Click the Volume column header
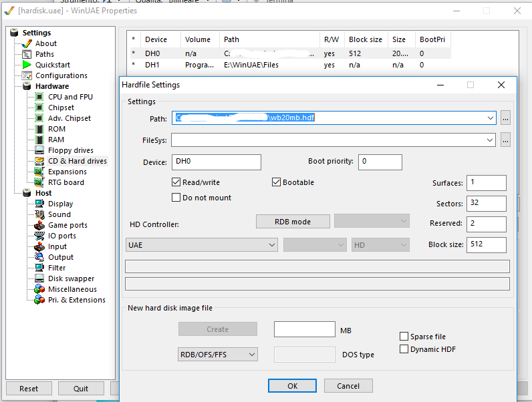The width and height of the screenshot is (532, 402). 200,39
